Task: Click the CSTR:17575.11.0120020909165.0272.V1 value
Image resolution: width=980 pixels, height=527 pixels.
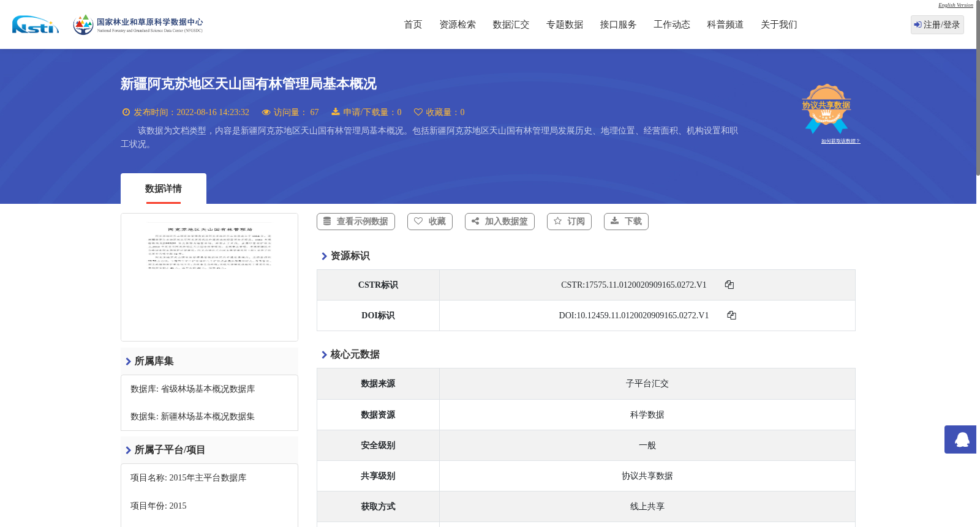Action: (634, 285)
